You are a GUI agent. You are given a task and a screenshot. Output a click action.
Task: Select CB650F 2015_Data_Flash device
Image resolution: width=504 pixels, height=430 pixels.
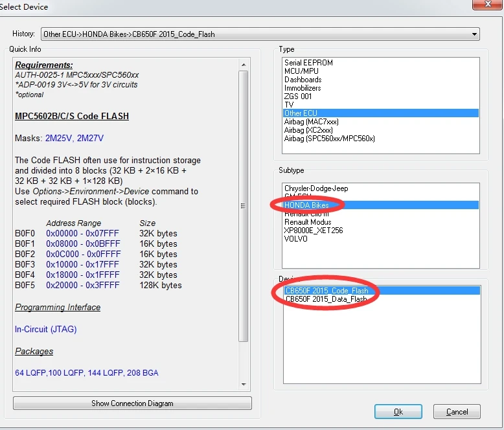[x=382, y=299]
